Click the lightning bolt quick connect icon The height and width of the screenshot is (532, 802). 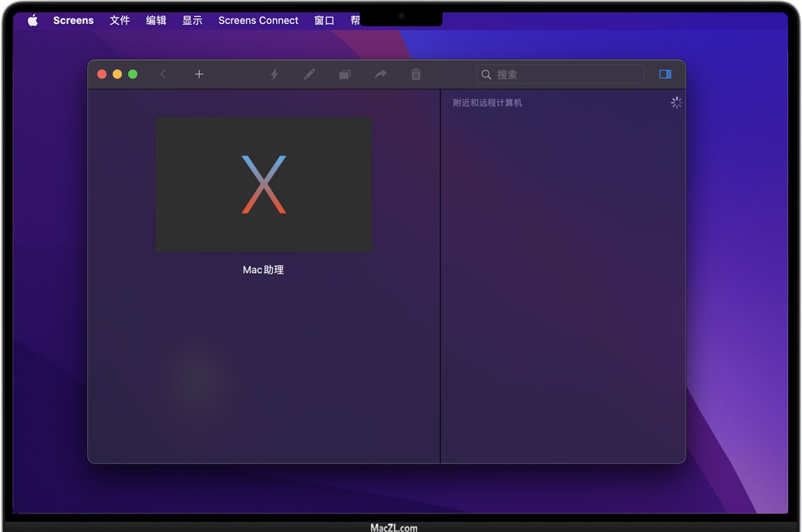click(x=274, y=74)
